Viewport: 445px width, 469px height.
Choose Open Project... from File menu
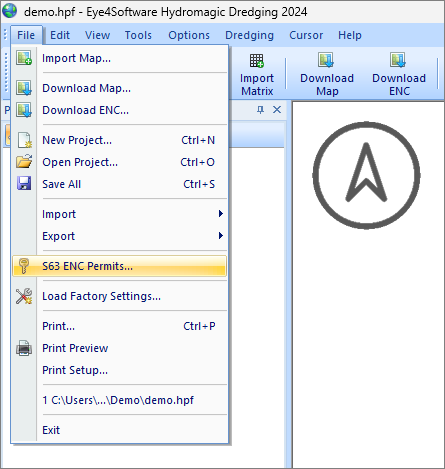[119, 162]
